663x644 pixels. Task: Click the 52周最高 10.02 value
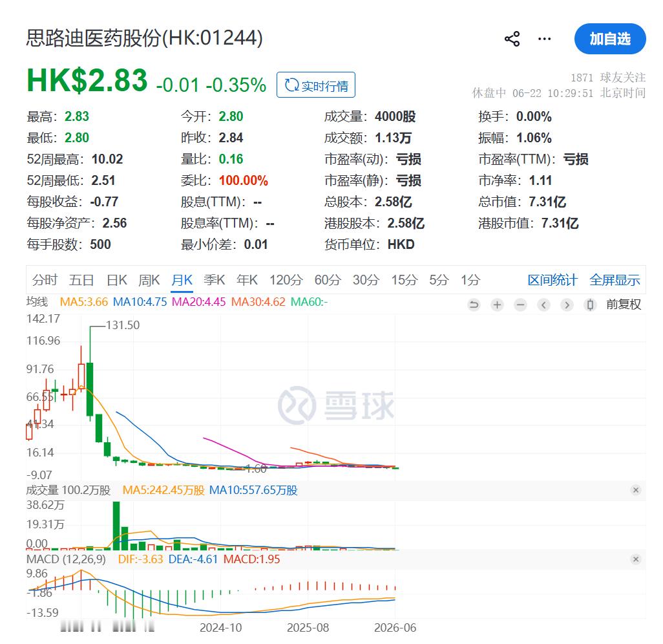pos(107,159)
